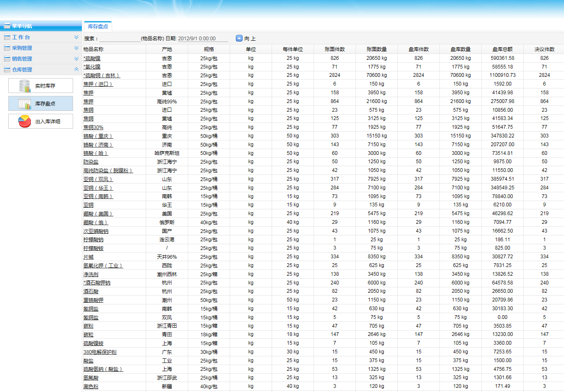
Task: Click the icon beside 销售管理
Action: point(7,59)
